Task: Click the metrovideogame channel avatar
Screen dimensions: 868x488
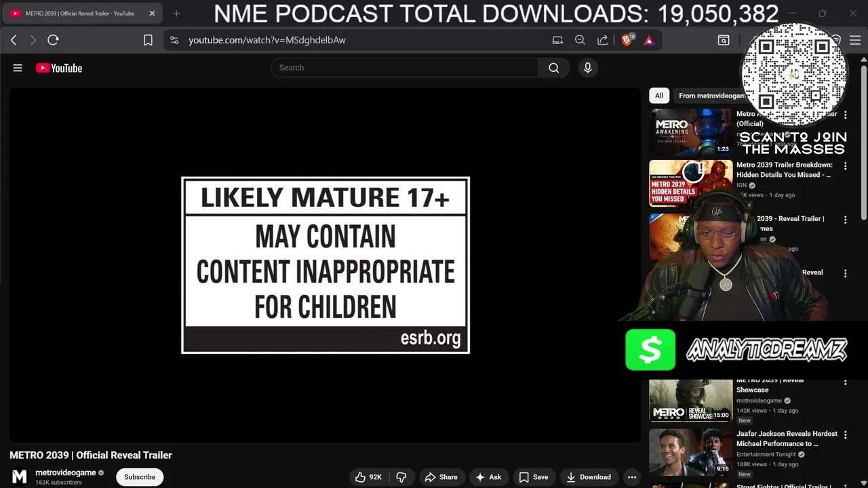Action: point(20,477)
